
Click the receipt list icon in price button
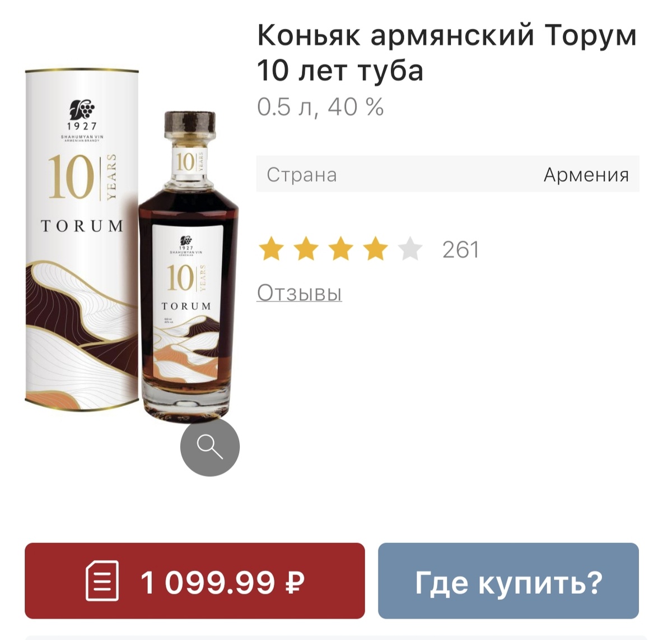[102, 581]
